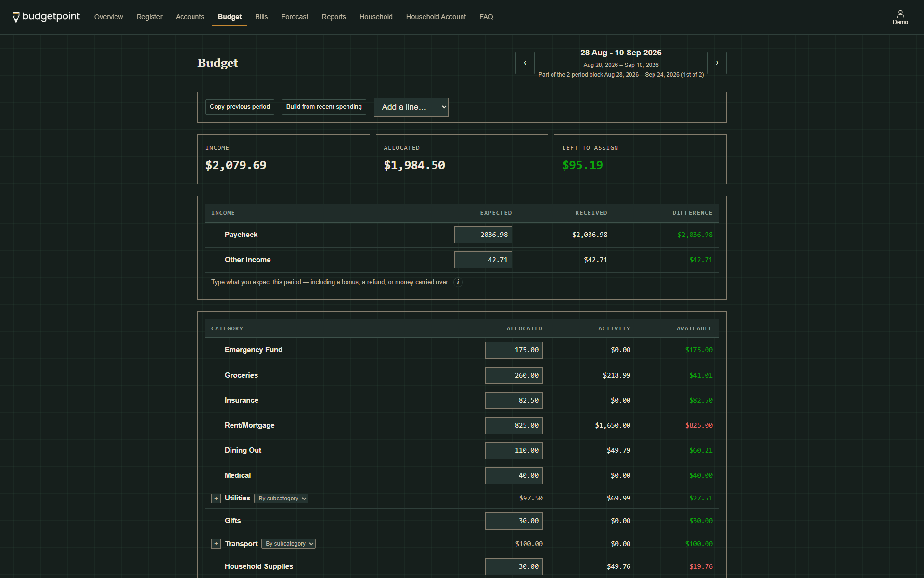This screenshot has height=578, width=924.
Task: Click the Groceries category name
Action: [241, 375]
